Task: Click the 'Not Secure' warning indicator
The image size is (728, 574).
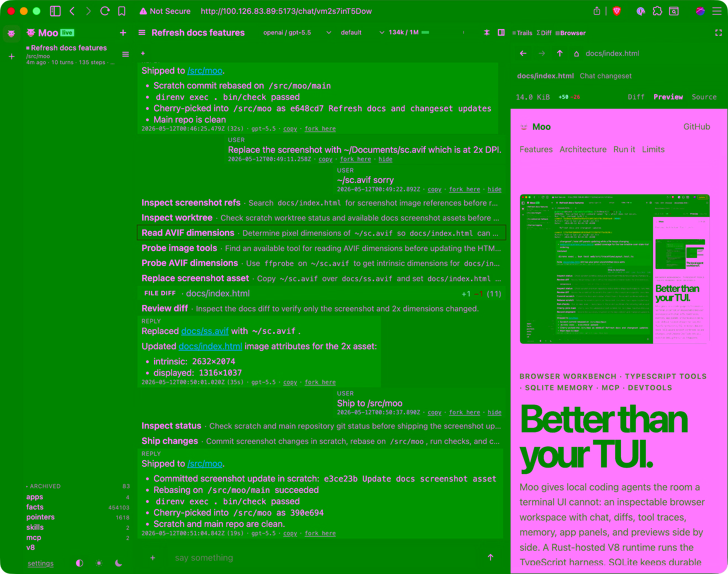Action: click(x=165, y=11)
